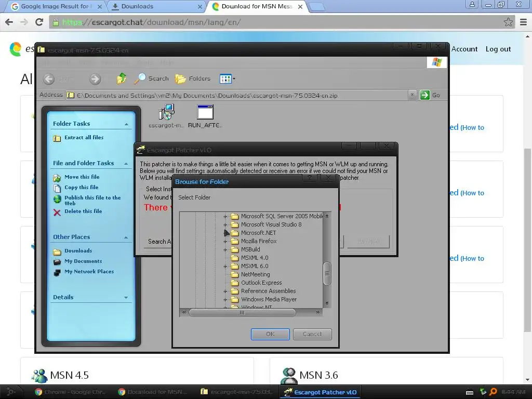Select the NetMeeting folder

click(256, 274)
